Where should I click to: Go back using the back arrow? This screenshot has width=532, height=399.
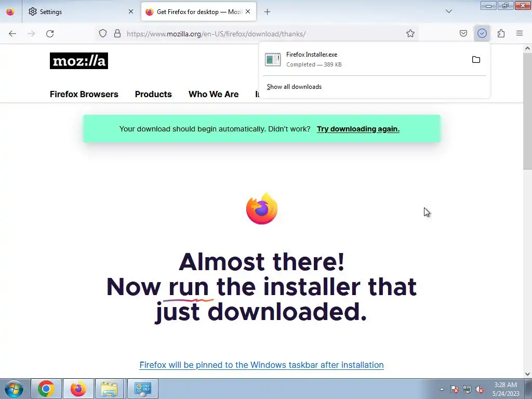pos(12,34)
